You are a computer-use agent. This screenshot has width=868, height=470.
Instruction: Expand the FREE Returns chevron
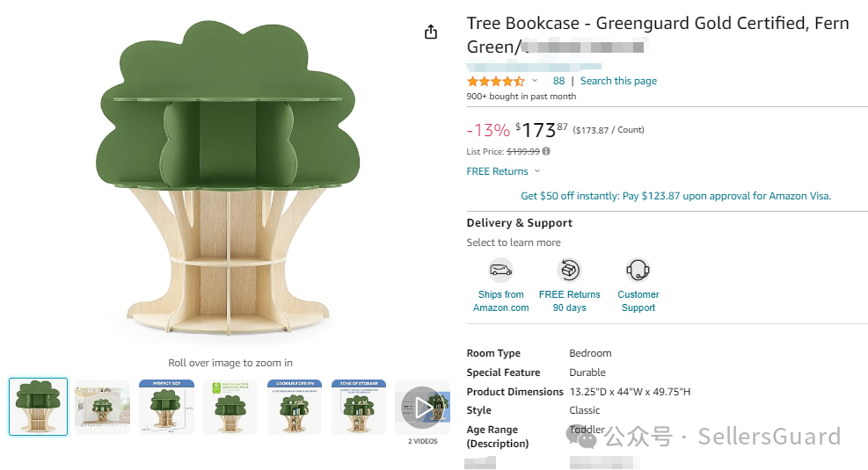coord(537,171)
